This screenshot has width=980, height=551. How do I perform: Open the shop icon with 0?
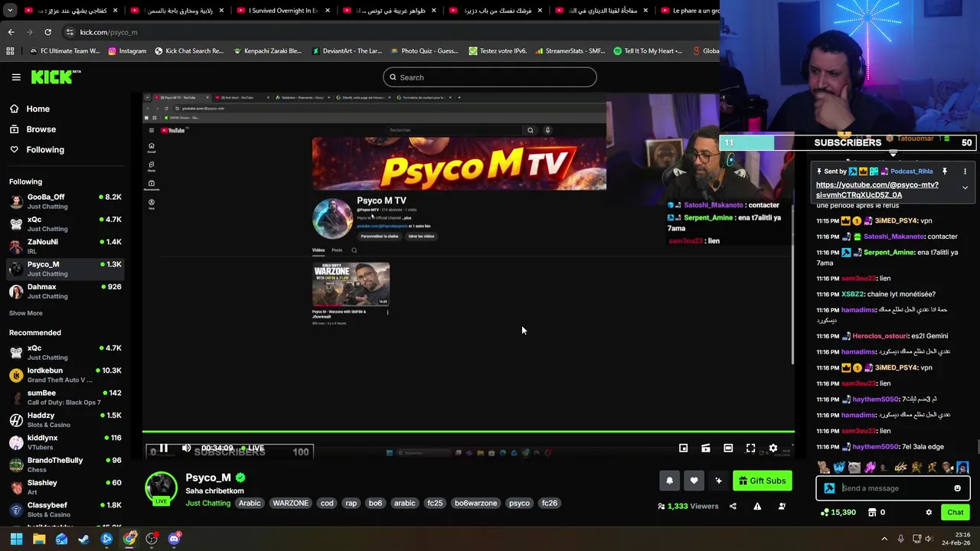877,513
